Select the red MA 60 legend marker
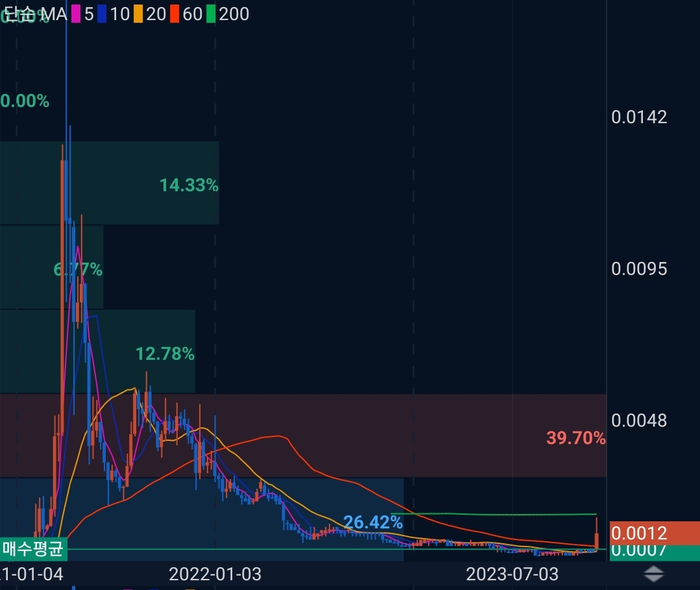700x590 pixels. [x=174, y=14]
